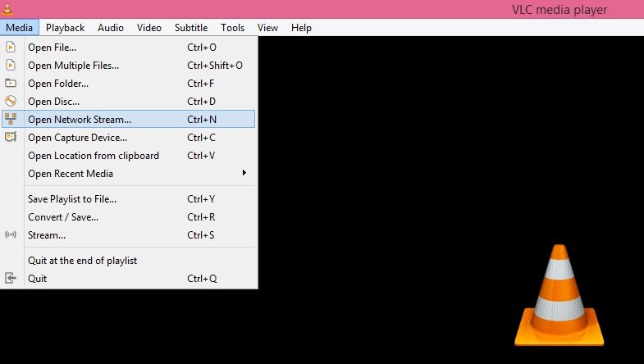Select Convert / Save... entry

tap(129, 217)
